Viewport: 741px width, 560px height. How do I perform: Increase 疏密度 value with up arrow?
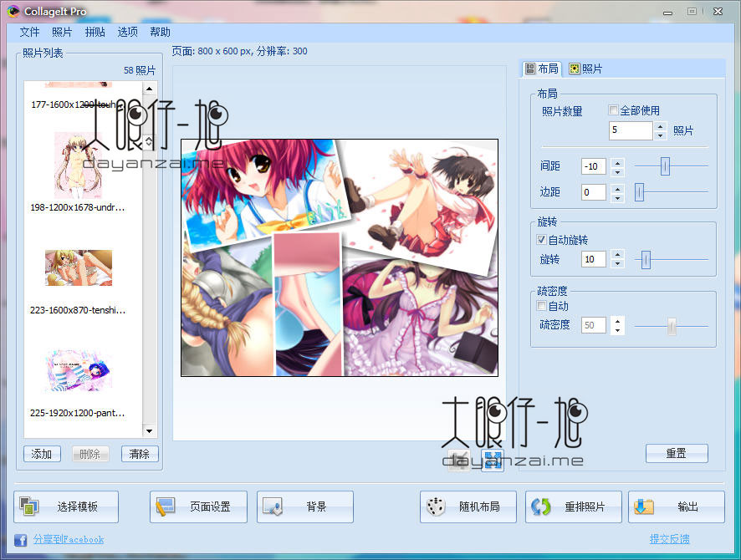tap(618, 321)
